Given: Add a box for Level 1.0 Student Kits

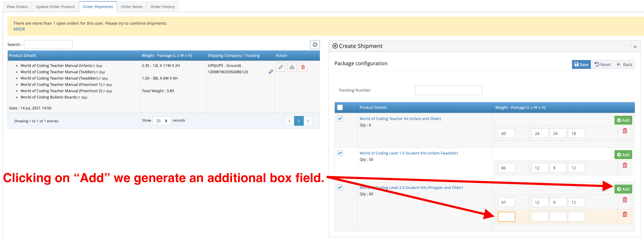Looking at the screenshot, I should pyautogui.click(x=623, y=155).
